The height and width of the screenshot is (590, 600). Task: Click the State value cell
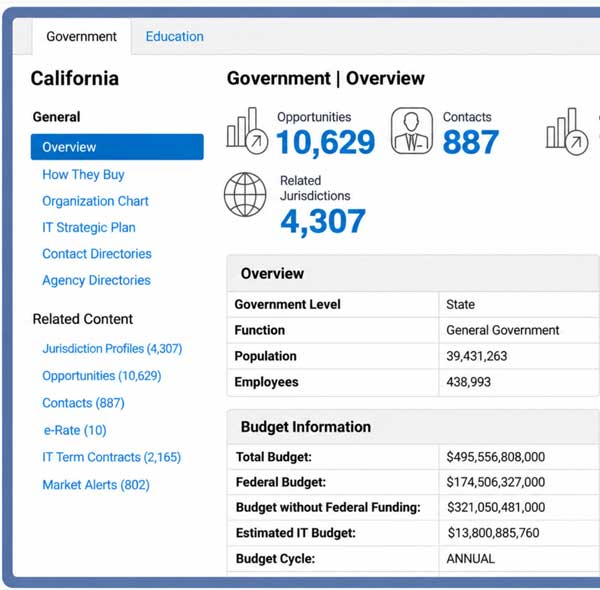(x=460, y=305)
